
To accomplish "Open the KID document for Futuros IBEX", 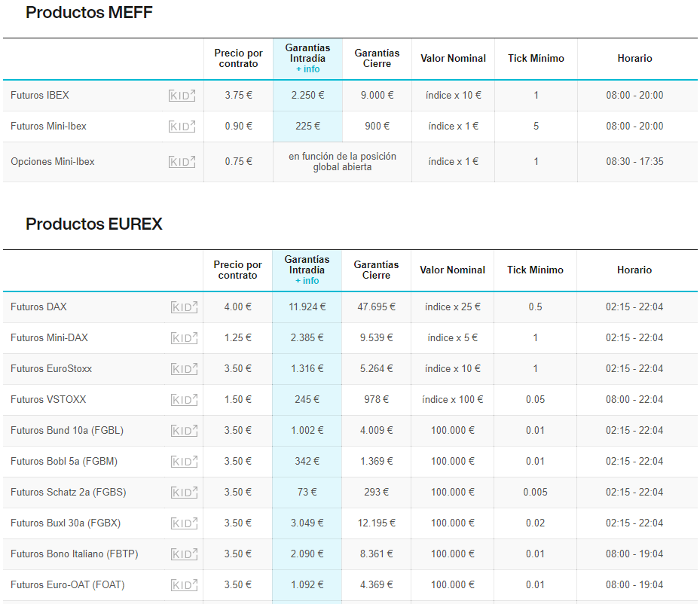I will (x=182, y=96).
